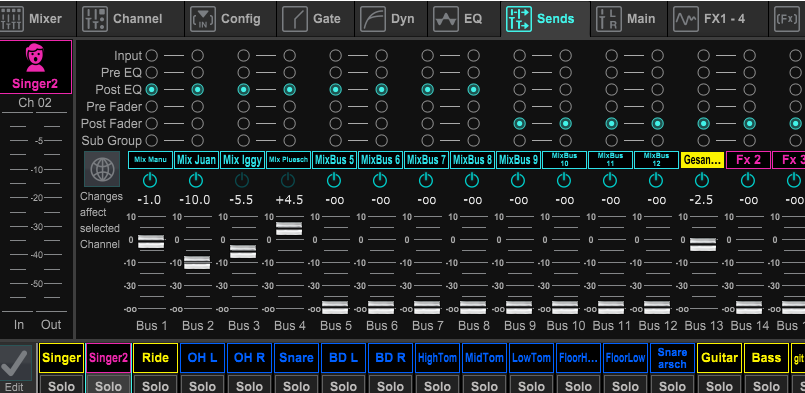Select the Singer channel strip
This screenshot has width=805, height=393.
coord(61,358)
